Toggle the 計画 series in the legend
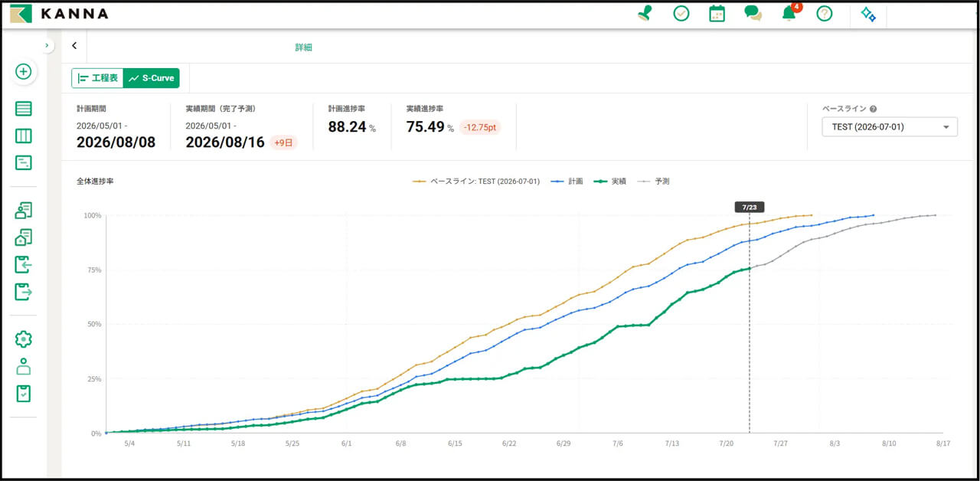Viewport: 980px width, 481px height. point(567,182)
